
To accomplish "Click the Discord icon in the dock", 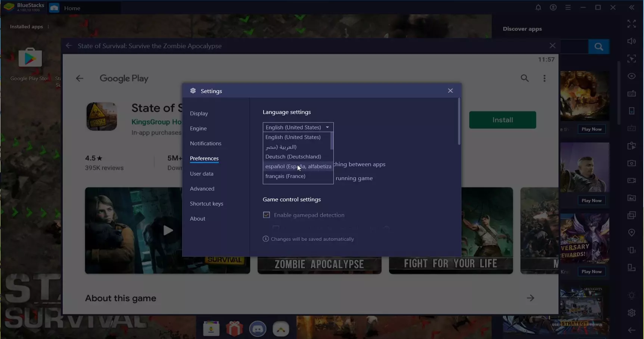I will point(258,329).
